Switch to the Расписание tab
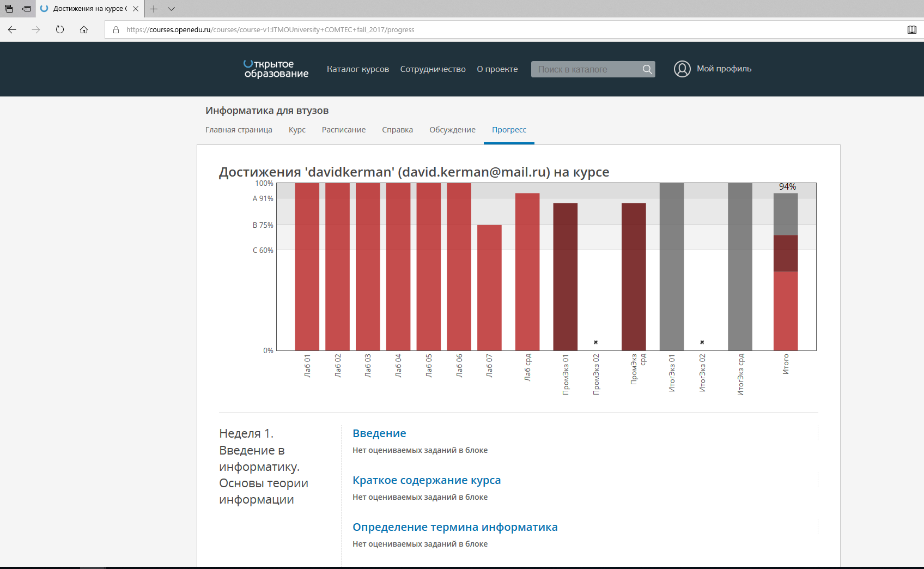Viewport: 924px width, 569px height. click(x=343, y=130)
